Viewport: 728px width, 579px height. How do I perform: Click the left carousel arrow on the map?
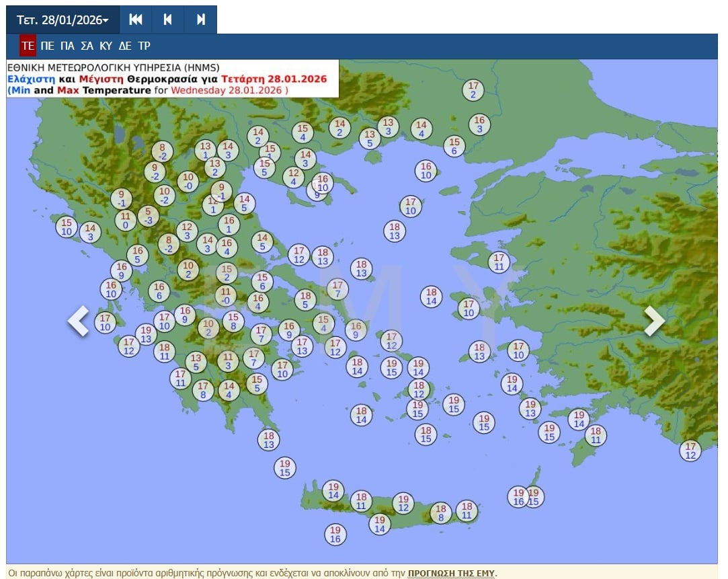[x=79, y=321]
